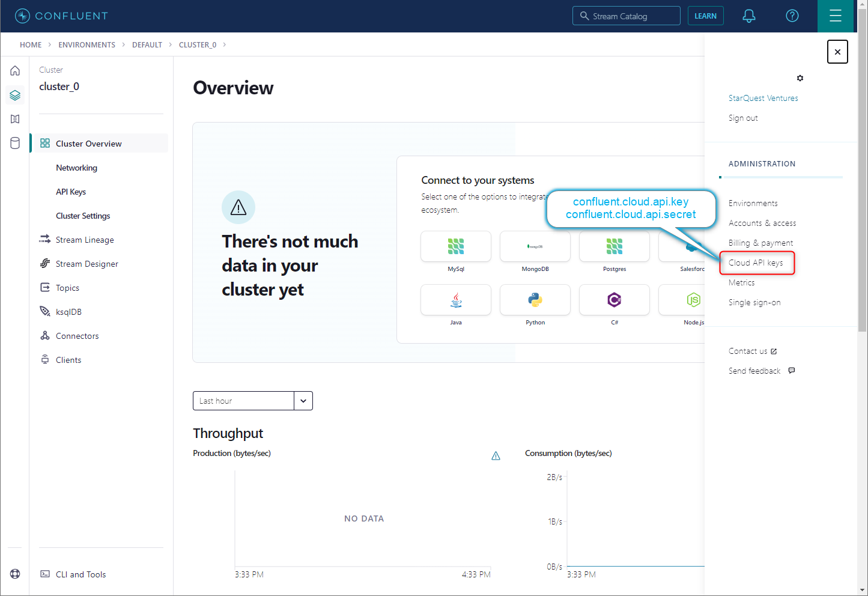
Task: Open the Python client tile
Action: 535,300
